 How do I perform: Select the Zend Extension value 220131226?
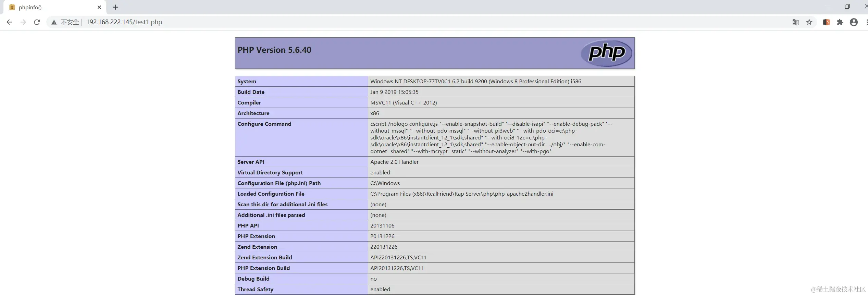[x=384, y=247]
